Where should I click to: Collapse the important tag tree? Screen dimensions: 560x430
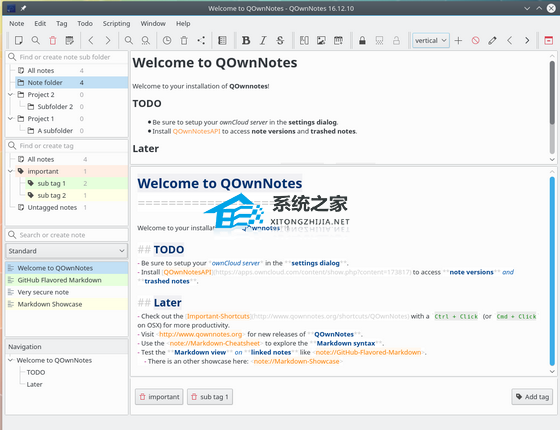(x=10, y=171)
